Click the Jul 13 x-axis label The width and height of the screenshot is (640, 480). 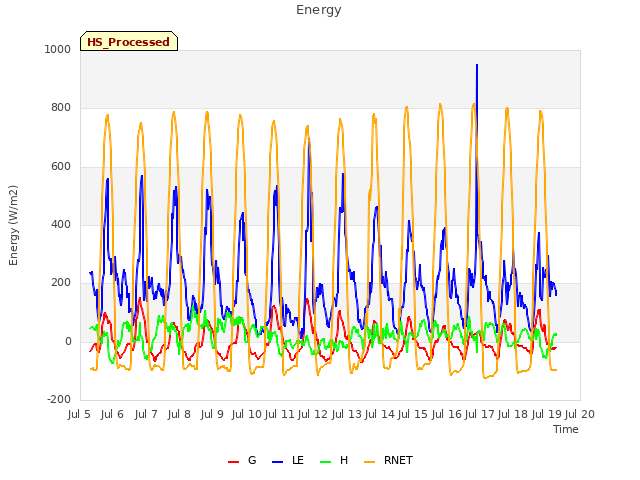click(x=347, y=415)
